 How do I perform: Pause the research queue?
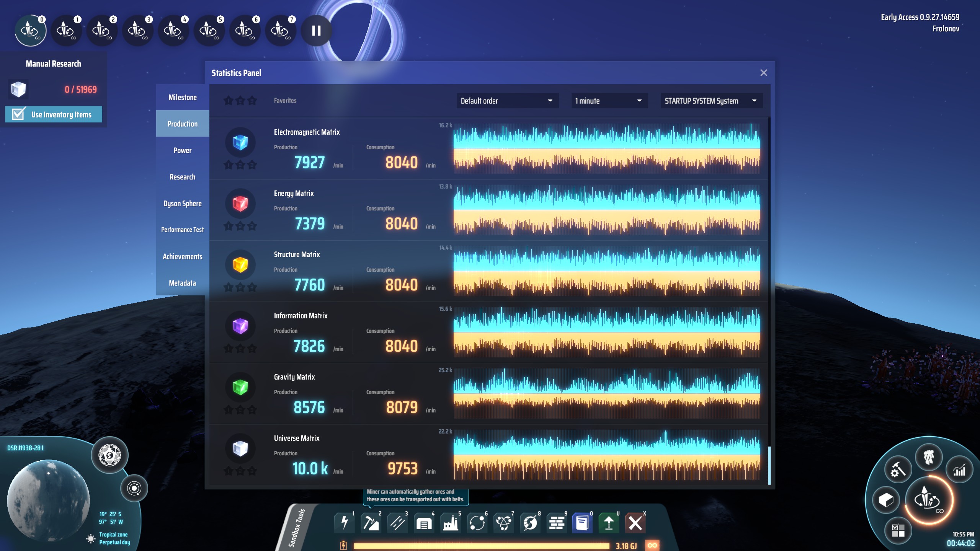pyautogui.click(x=316, y=31)
